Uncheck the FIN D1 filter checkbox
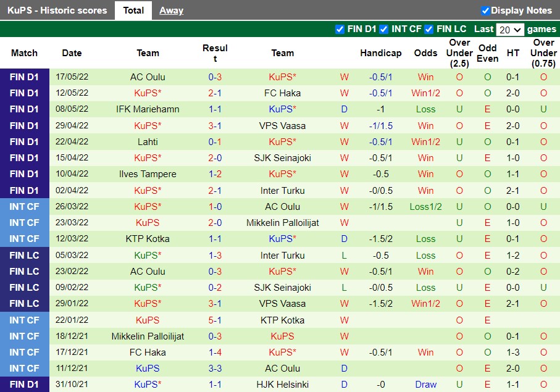Viewport: 560px width, 392px height. pos(340,29)
